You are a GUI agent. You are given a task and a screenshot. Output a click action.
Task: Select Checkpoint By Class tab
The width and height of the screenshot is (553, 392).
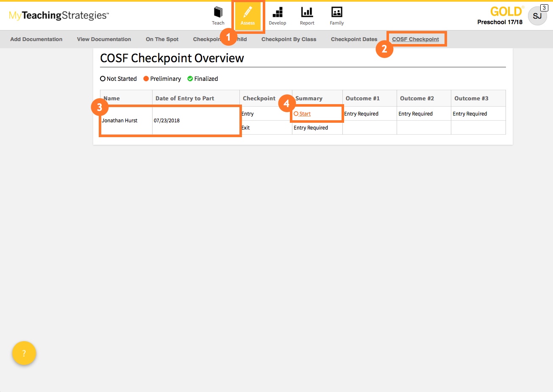point(289,39)
